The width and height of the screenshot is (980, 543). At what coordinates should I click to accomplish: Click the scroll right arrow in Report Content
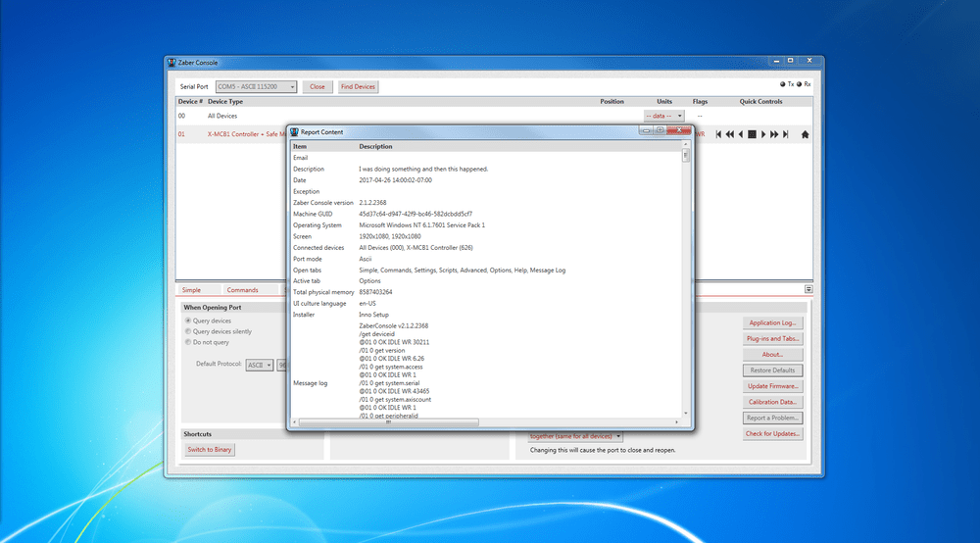pos(676,422)
